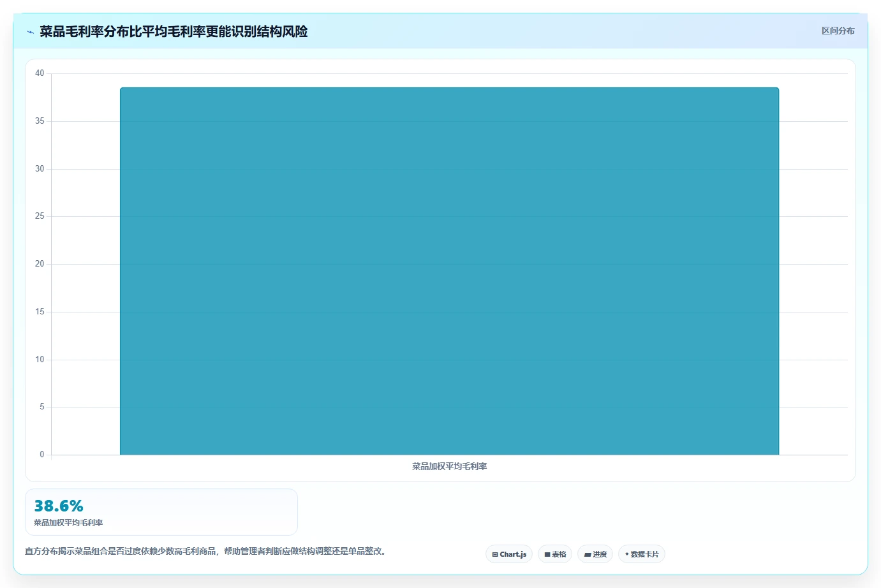Click the y-axis value 5

[x=42, y=407]
